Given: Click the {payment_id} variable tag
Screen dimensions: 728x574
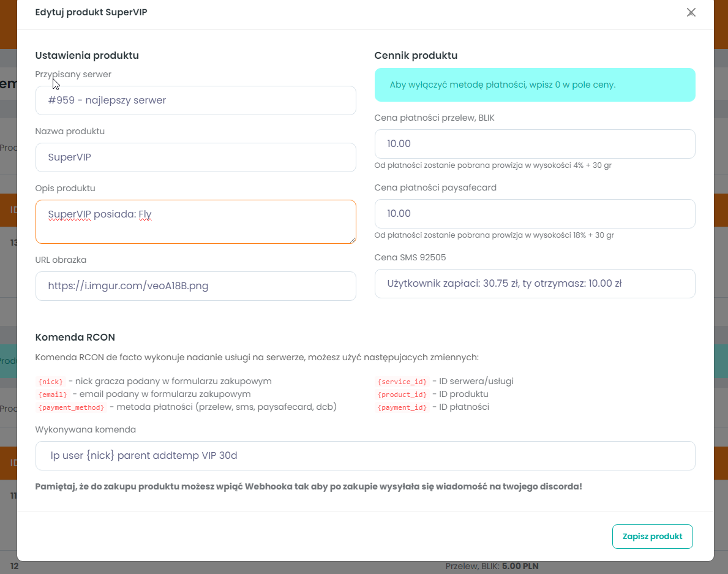Looking at the screenshot, I should (402, 407).
